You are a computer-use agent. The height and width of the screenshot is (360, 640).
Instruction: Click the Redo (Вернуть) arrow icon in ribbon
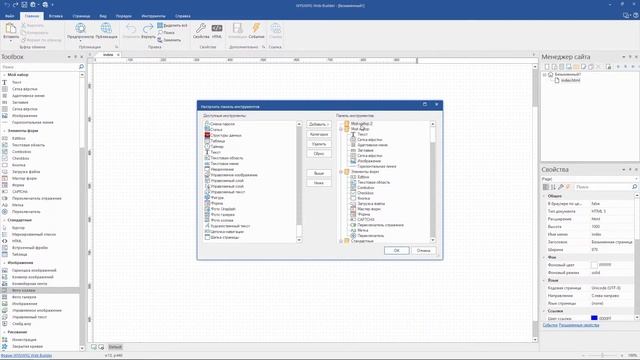[x=148, y=28]
